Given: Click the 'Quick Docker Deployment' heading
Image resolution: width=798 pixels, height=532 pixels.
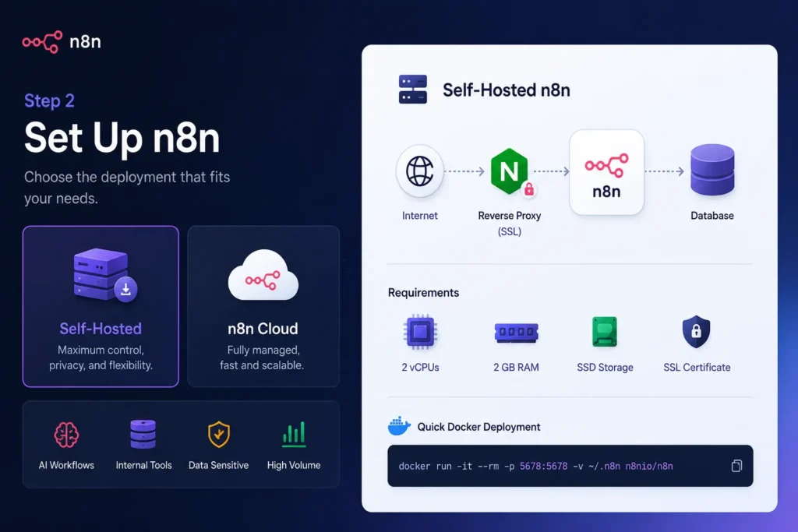Looking at the screenshot, I should 479,427.
